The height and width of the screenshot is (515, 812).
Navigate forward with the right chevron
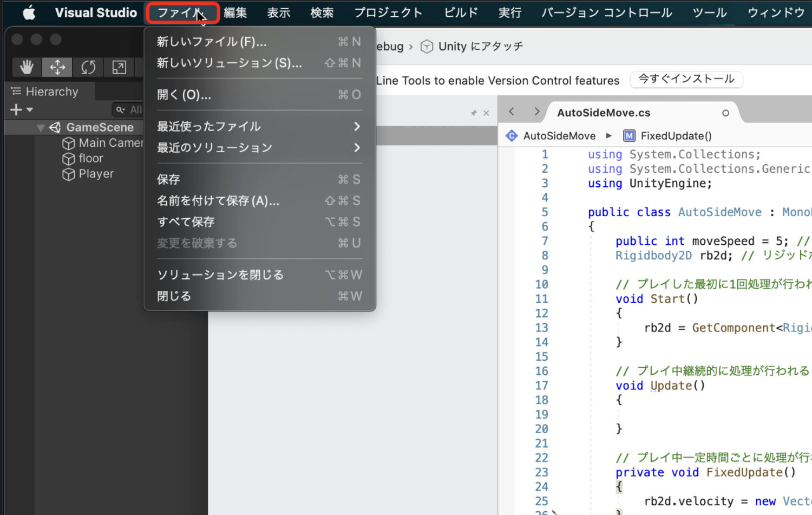(x=536, y=112)
